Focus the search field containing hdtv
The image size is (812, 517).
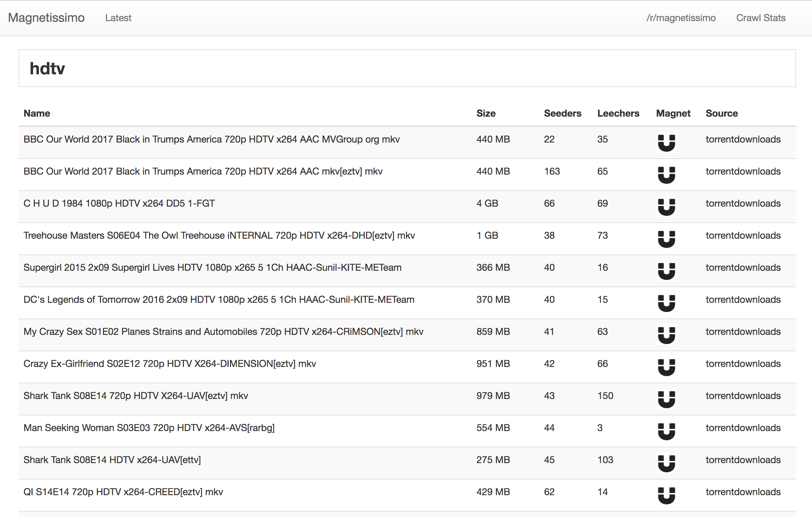407,68
